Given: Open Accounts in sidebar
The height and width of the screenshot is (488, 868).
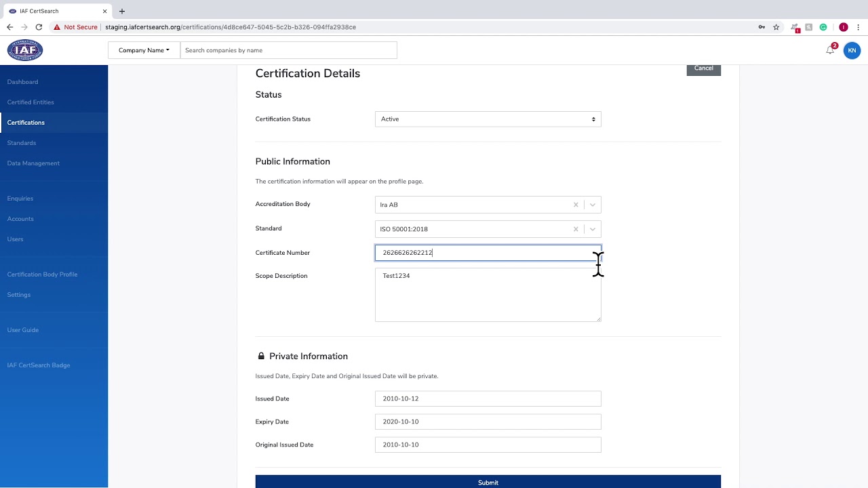Looking at the screenshot, I should coord(20,219).
